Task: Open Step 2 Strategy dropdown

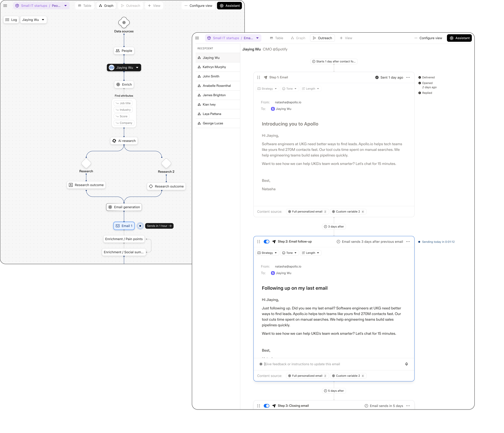Action: click(x=267, y=253)
